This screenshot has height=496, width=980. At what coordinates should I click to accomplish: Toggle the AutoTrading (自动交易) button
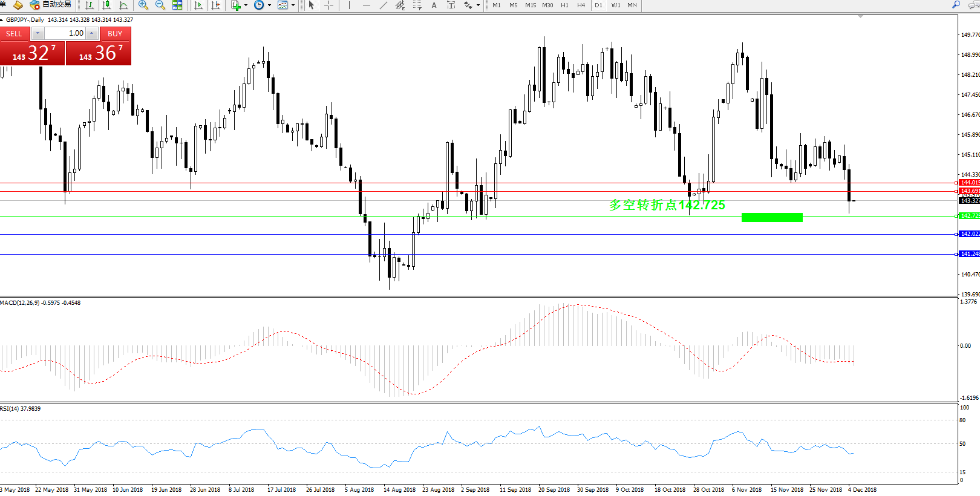tap(51, 5)
